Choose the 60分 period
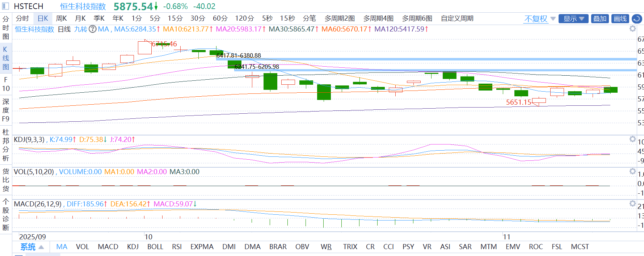The height and width of the screenshot is (256, 644). [220, 18]
